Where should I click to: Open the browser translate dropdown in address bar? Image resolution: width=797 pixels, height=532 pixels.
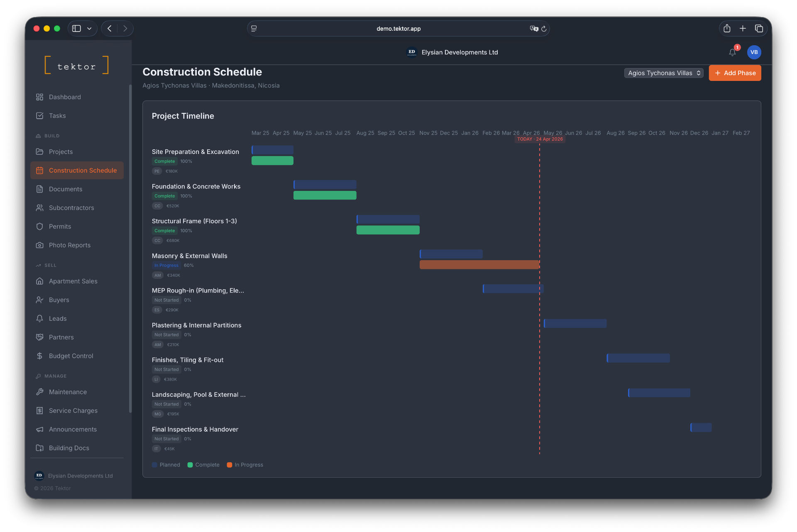(534, 29)
